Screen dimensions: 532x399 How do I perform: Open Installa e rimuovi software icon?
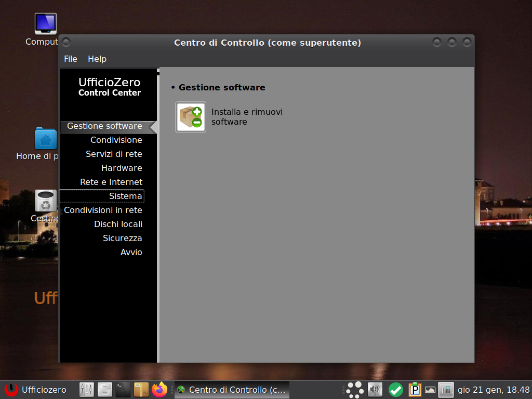pyautogui.click(x=191, y=117)
